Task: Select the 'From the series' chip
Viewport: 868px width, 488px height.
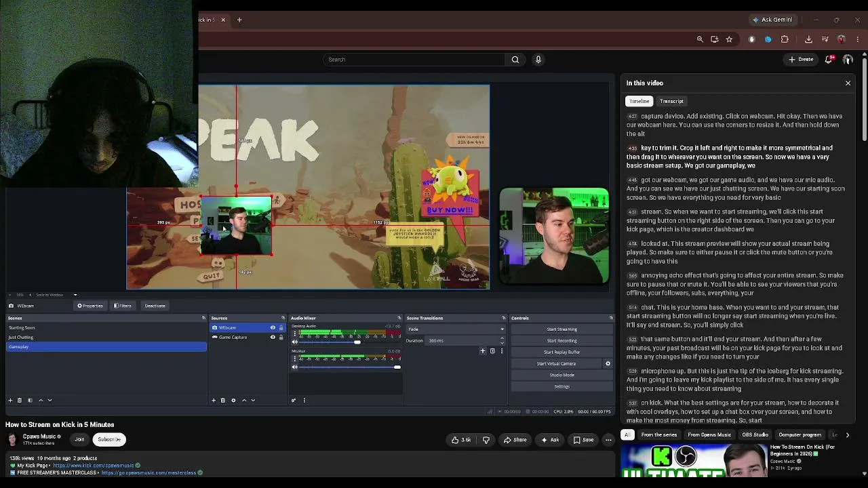Action: pos(658,435)
